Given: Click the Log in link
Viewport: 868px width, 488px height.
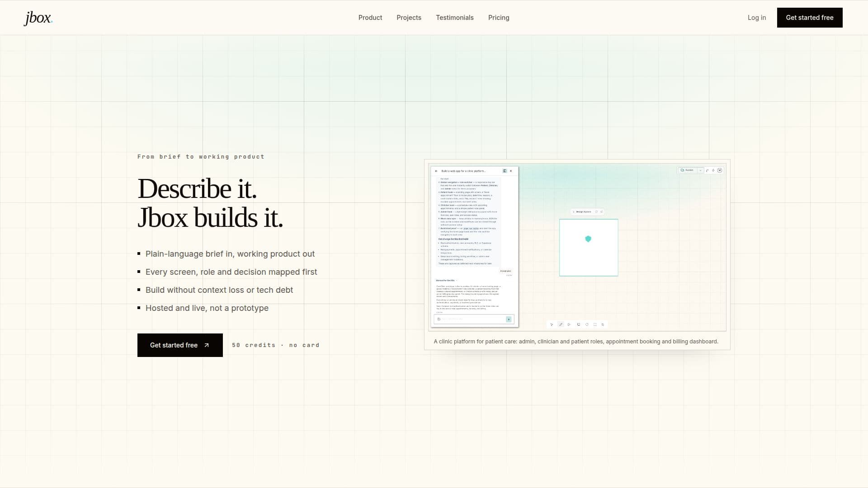Looking at the screenshot, I should [757, 18].
